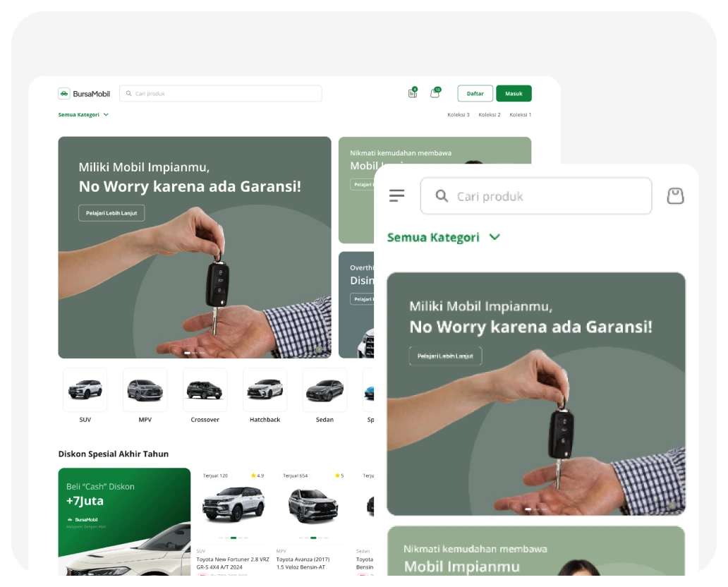728x587 pixels.
Task: Pick the Hatchback category icon
Action: coord(265,389)
